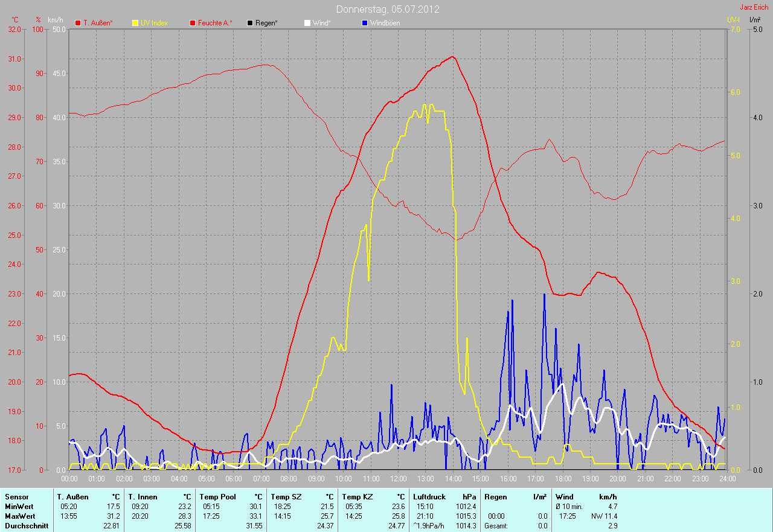Click the outdoor maximum value '31.2'

pos(114,516)
